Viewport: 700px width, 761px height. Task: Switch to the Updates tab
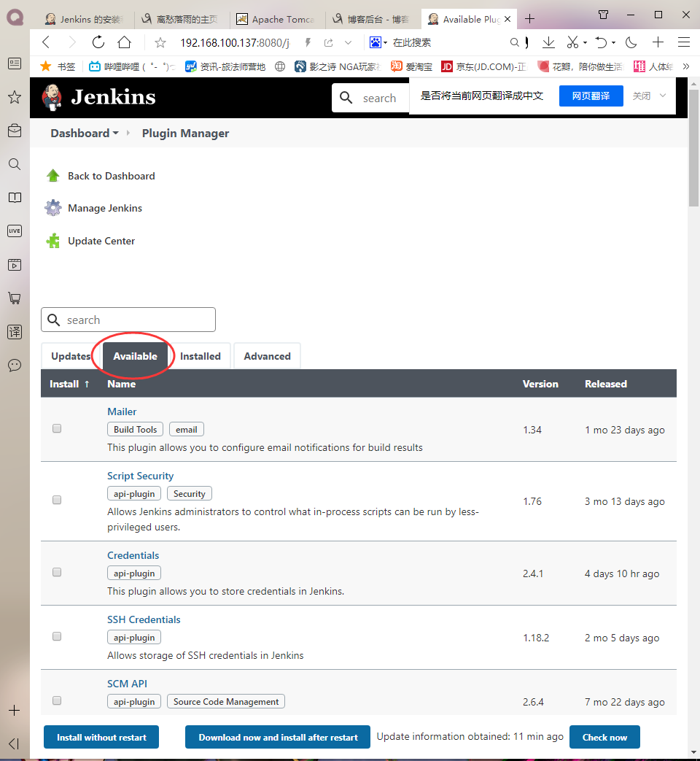pos(71,356)
